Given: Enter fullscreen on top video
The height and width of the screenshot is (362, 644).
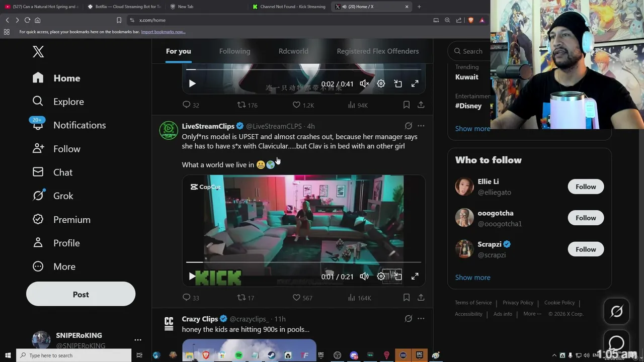Looking at the screenshot, I should tap(415, 84).
